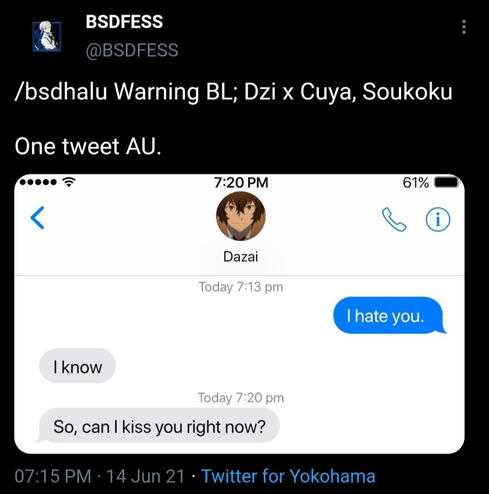Viewport: 489px width, 494px height.
Task: Tap the "Today 7:13 pm" timestamp
Action: [x=241, y=287]
